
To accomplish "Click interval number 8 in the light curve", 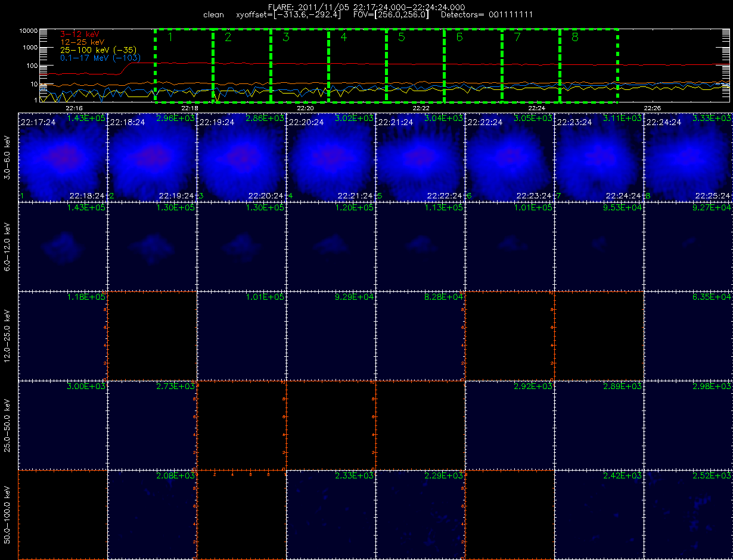I will tap(574, 38).
